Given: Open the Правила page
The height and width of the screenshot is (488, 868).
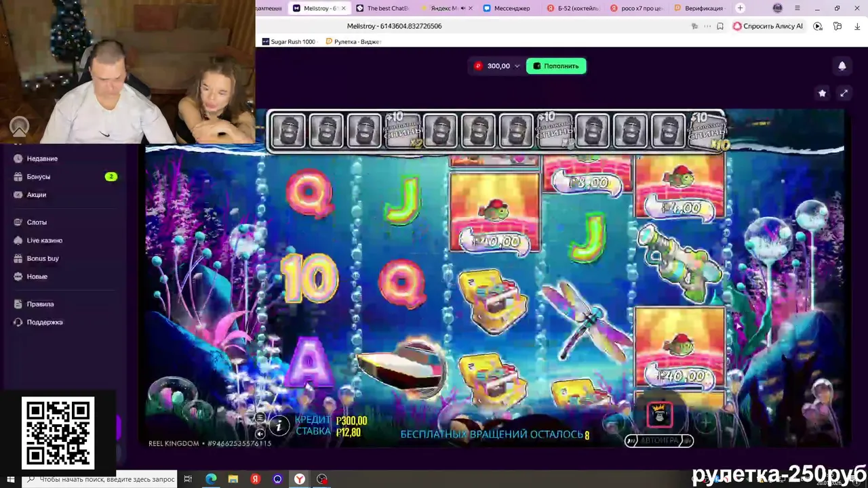Looking at the screenshot, I should click(40, 304).
